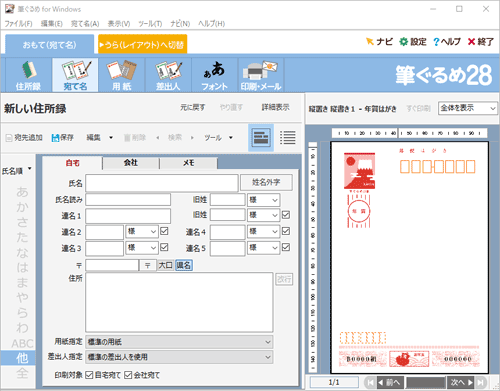
Task: Open the 宛て名(A) menu
Action: pyautogui.click(x=85, y=24)
